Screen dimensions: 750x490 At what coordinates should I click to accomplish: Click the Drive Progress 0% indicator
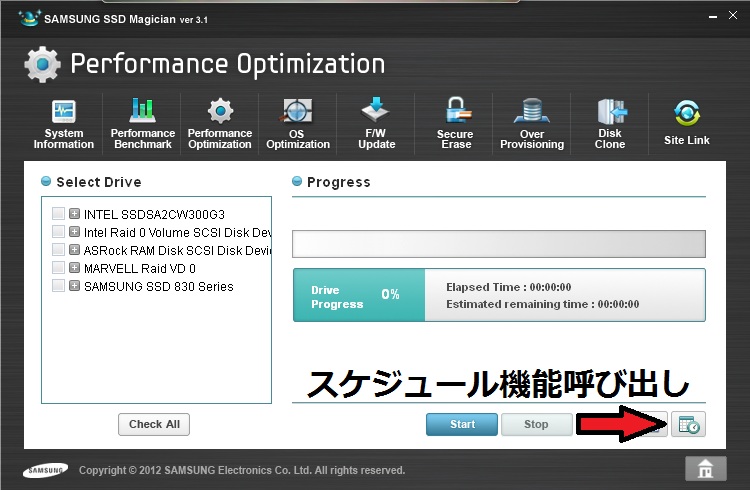coord(359,295)
